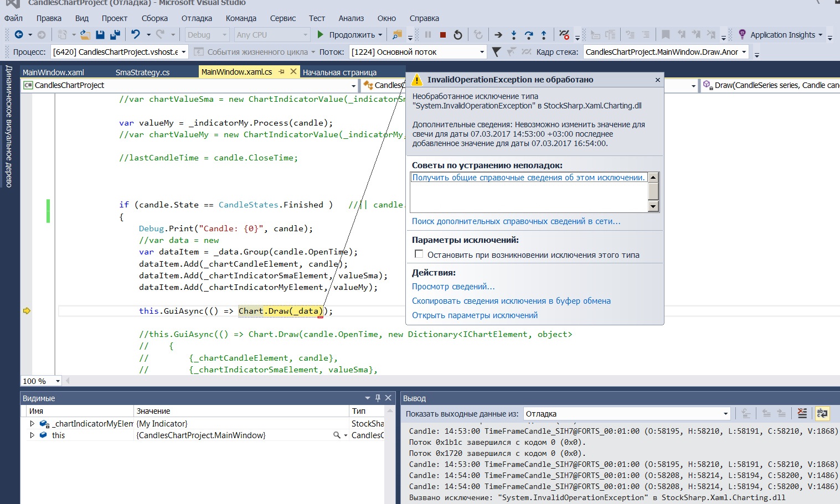Close the Видимые panel
Image resolution: width=840 pixels, height=504 pixels.
click(388, 398)
